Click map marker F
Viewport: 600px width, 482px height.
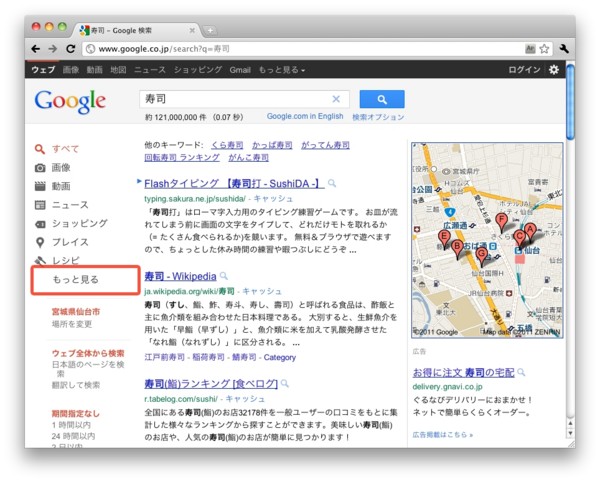501,222
